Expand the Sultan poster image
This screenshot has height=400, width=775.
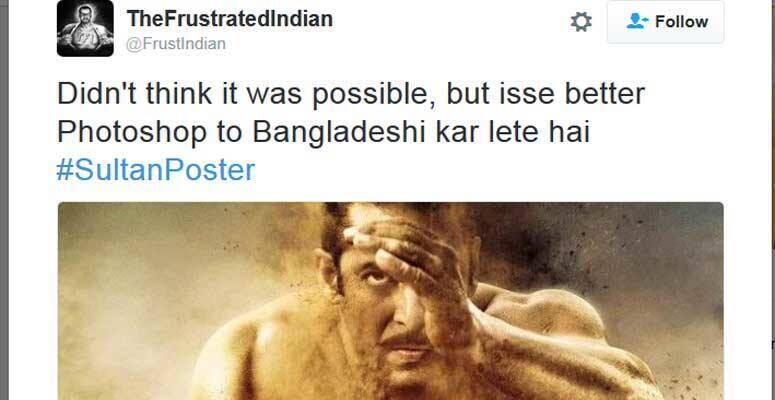[x=390, y=301]
